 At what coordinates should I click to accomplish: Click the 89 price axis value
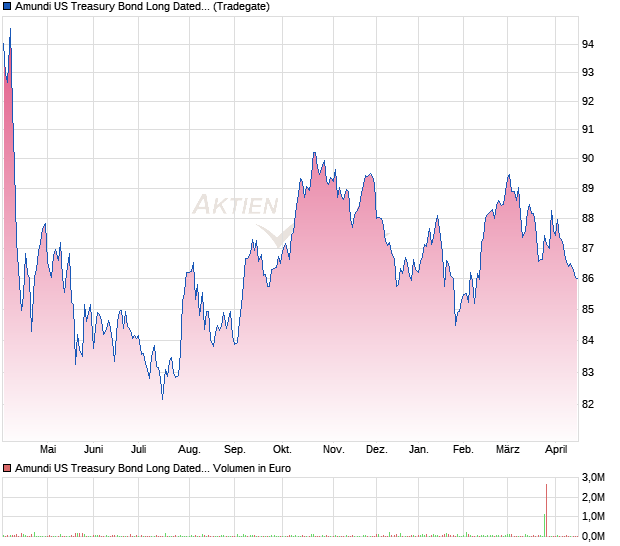tap(588, 188)
